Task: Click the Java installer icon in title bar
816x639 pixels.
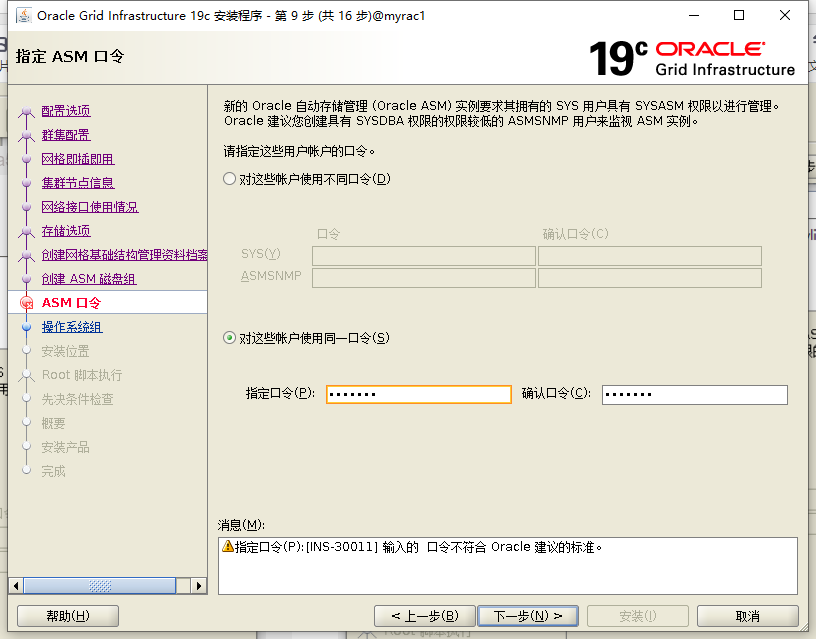Action: (23, 16)
